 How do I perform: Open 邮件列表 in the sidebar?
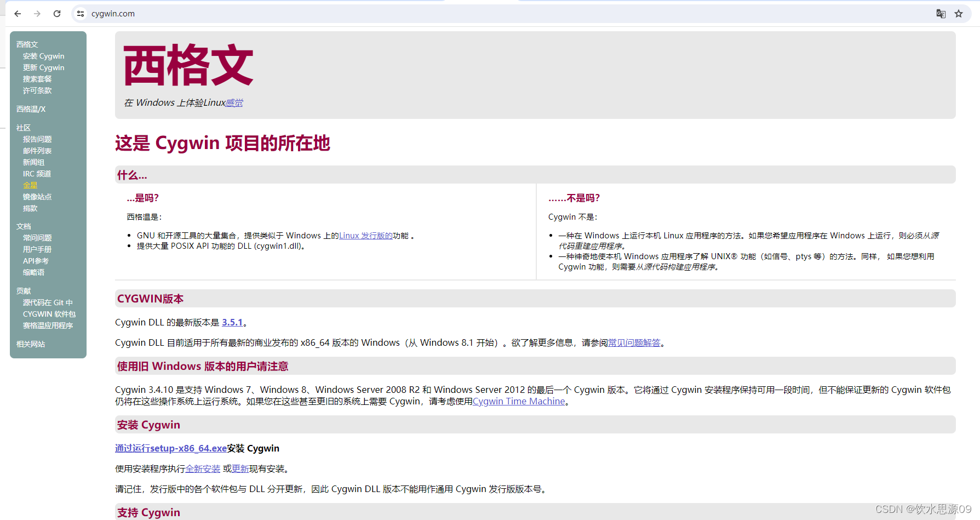tap(37, 150)
